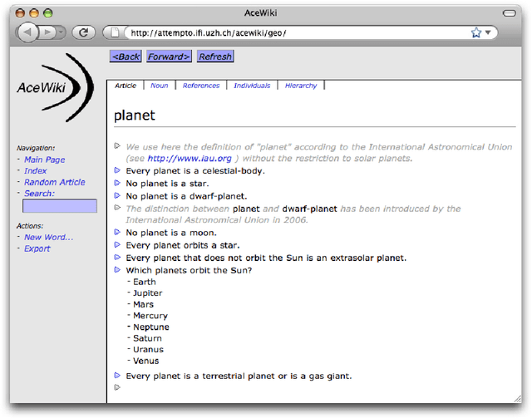Click the browser back arrow button
532x418 pixels.
pos(27,32)
